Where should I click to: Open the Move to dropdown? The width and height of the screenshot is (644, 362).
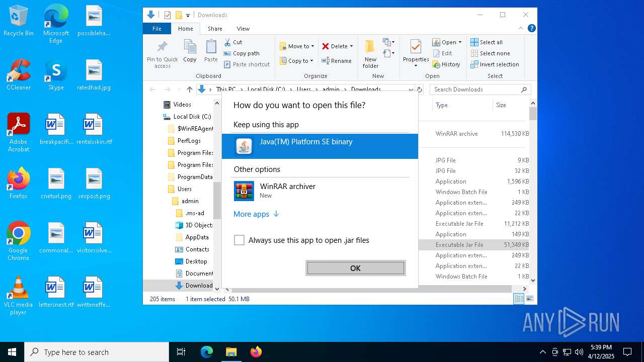297,46
